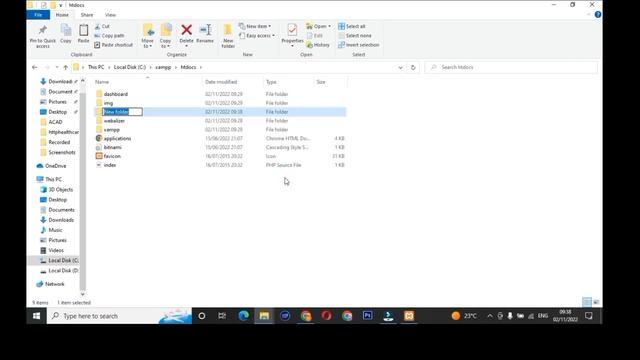Switch to details view in status bar

(x=587, y=302)
